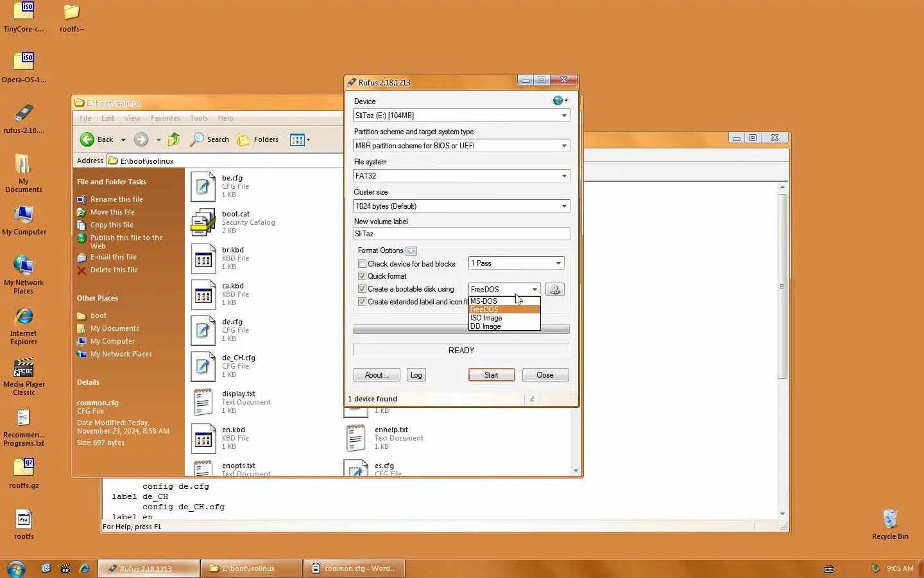Click Copy this file link
The image size is (924, 578).
coord(112,225)
